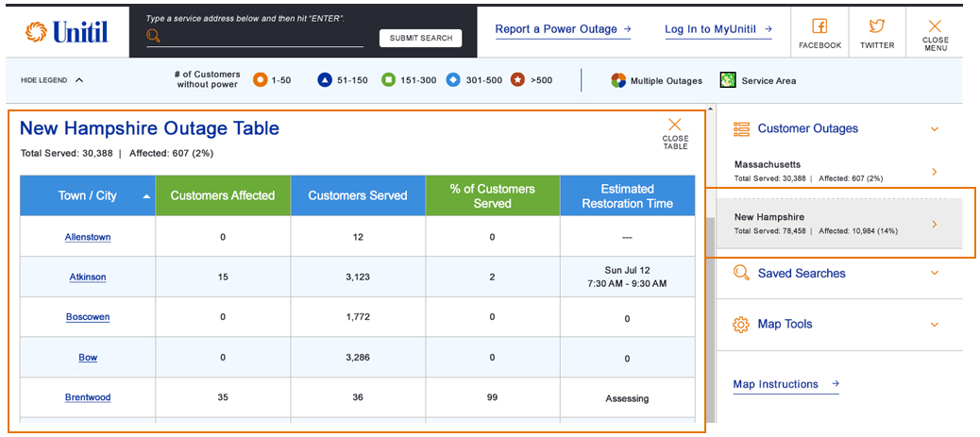
Task: Expand the Saved Searches chevron
Action: pos(935,273)
